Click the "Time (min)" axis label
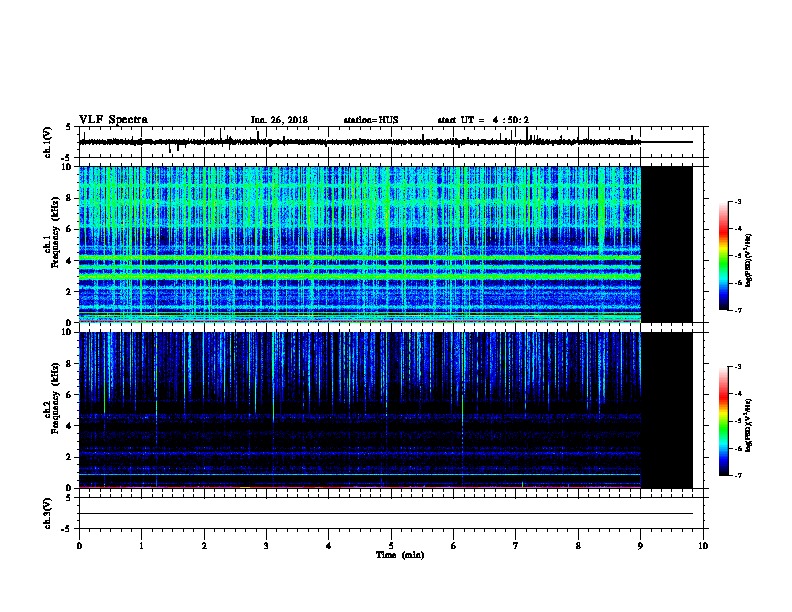This screenshot has height=612, width=792. (400, 555)
